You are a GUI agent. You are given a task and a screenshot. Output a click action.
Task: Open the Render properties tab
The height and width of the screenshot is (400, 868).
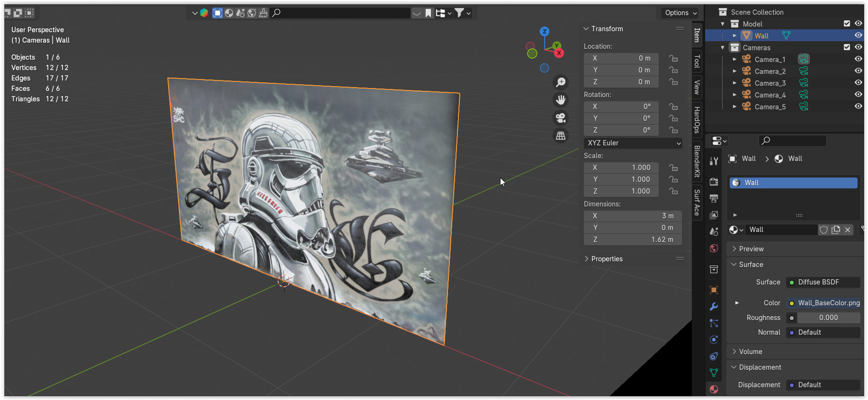pyautogui.click(x=714, y=182)
